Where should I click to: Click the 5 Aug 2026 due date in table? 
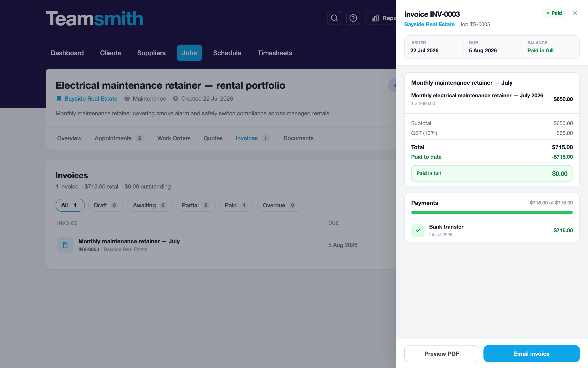pyautogui.click(x=343, y=245)
